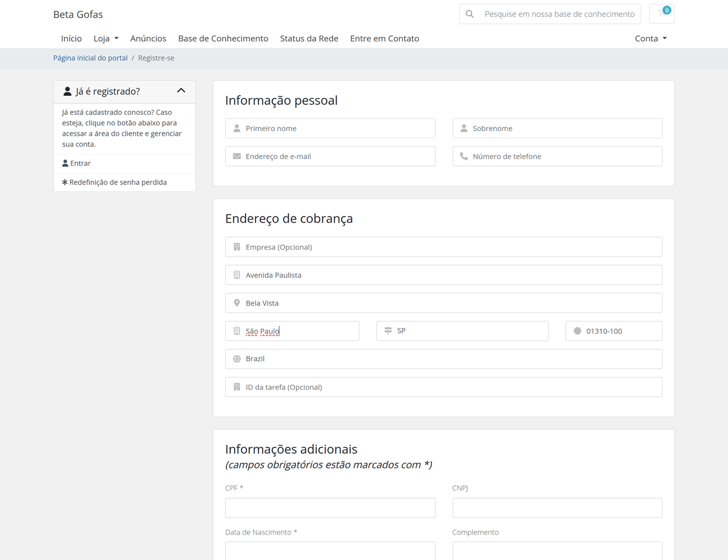Screen dimensions: 728x560
Task: Click the search magnifier icon
Action: tap(470, 14)
